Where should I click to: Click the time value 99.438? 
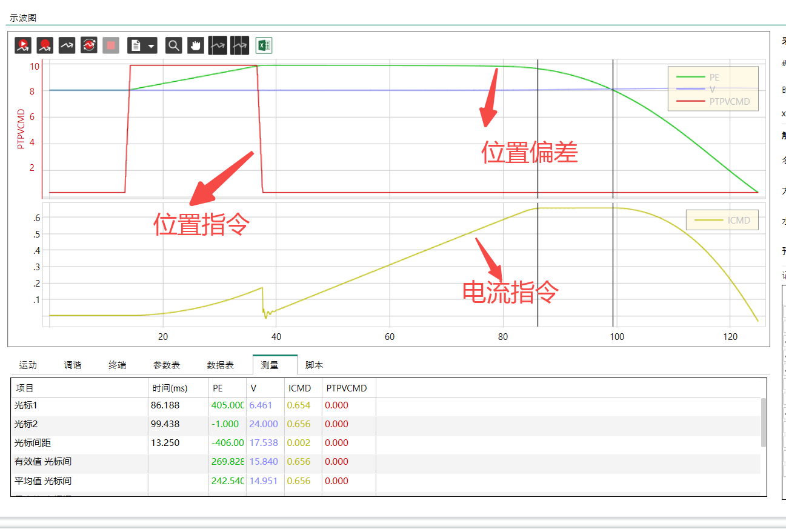pyautogui.click(x=165, y=424)
